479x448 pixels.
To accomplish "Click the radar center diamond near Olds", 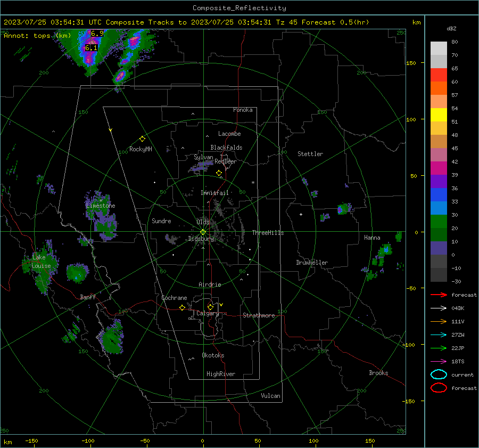I will coord(203,232).
